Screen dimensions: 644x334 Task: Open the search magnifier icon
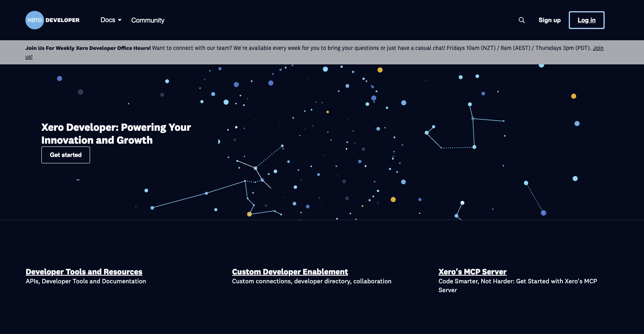click(x=521, y=20)
